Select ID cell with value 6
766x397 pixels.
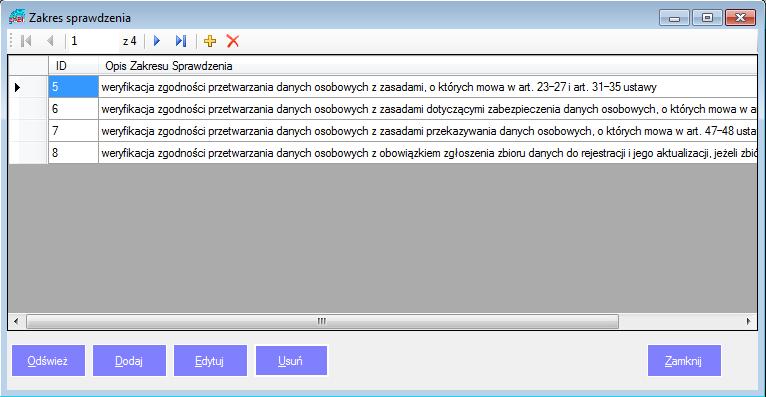(73, 109)
